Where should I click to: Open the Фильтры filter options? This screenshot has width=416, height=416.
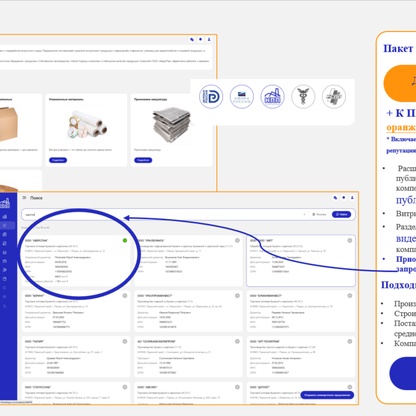tap(319, 214)
